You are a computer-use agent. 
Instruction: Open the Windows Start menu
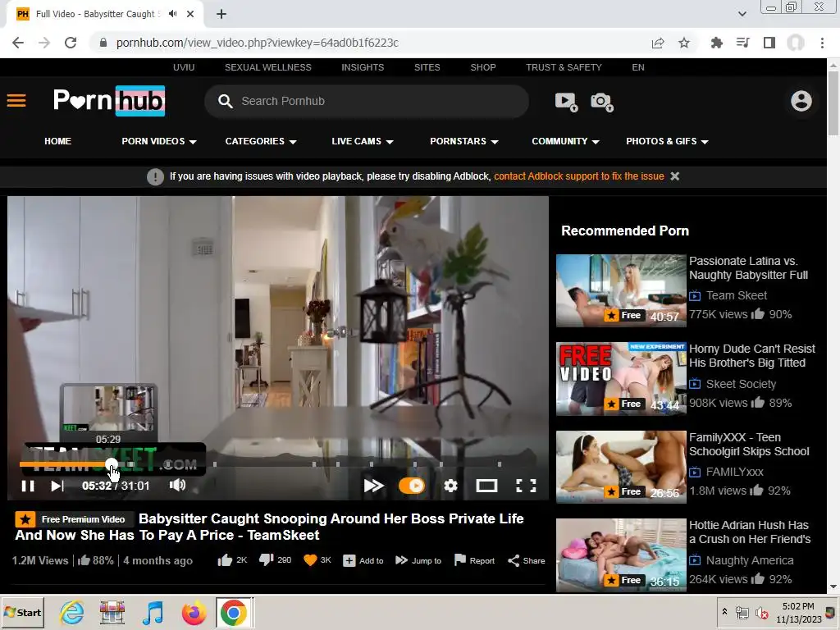tap(23, 612)
